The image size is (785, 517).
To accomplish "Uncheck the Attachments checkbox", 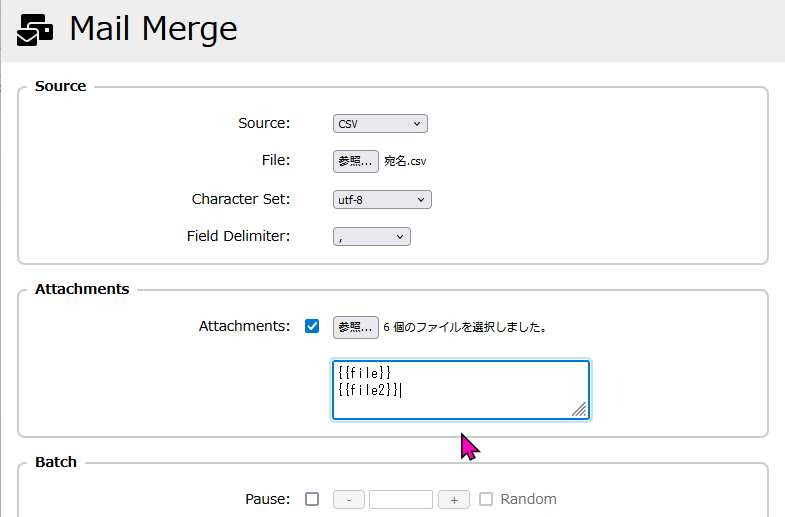I will (312, 326).
